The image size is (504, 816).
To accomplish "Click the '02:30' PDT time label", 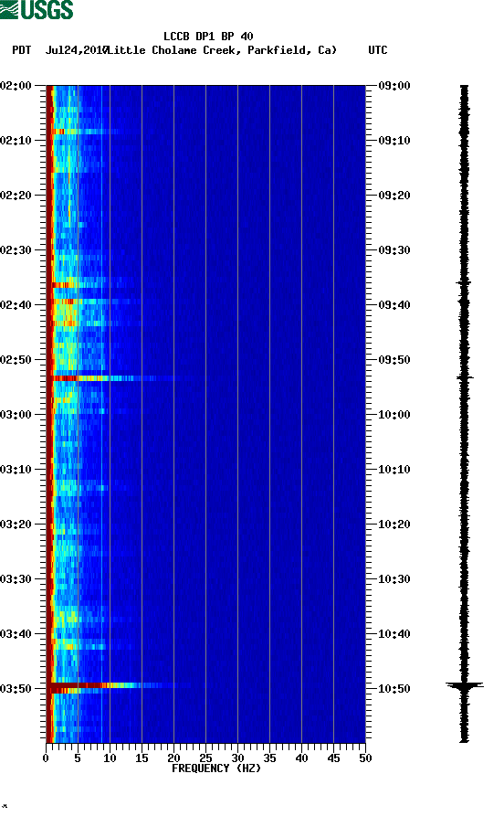I will (16, 249).
